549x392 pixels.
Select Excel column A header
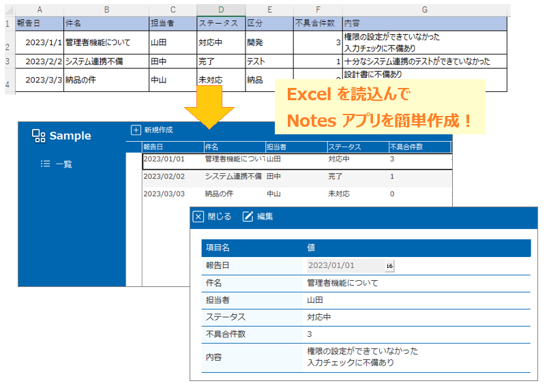pos(40,10)
